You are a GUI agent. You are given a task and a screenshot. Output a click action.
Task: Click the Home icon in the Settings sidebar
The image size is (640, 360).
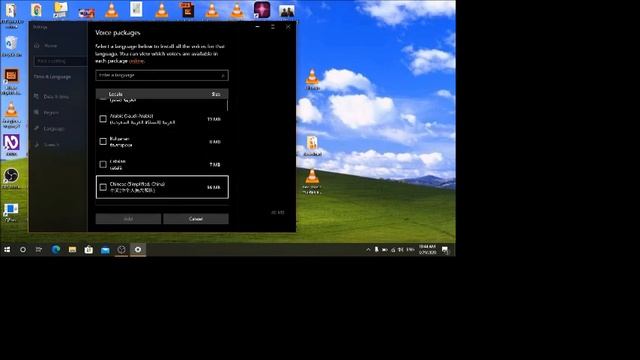[37, 46]
